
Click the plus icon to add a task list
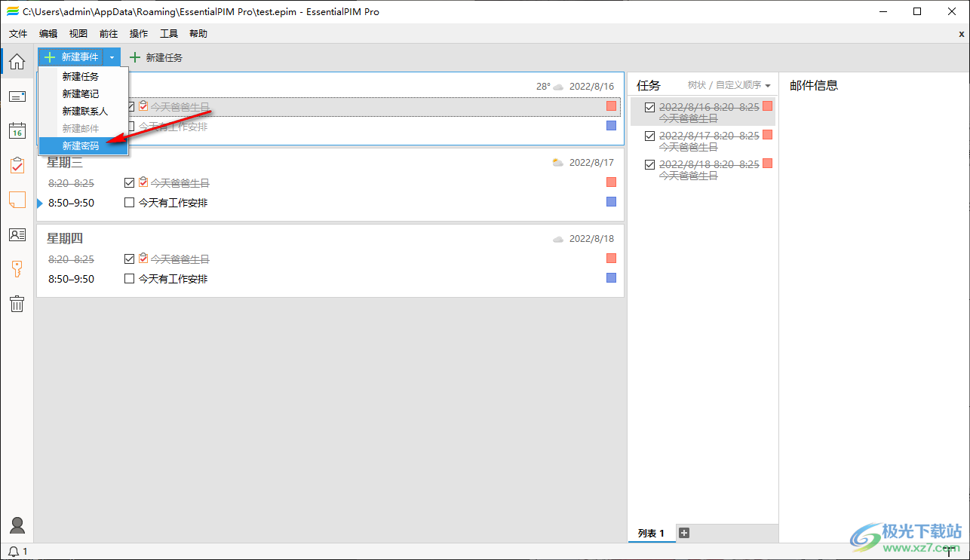click(684, 533)
